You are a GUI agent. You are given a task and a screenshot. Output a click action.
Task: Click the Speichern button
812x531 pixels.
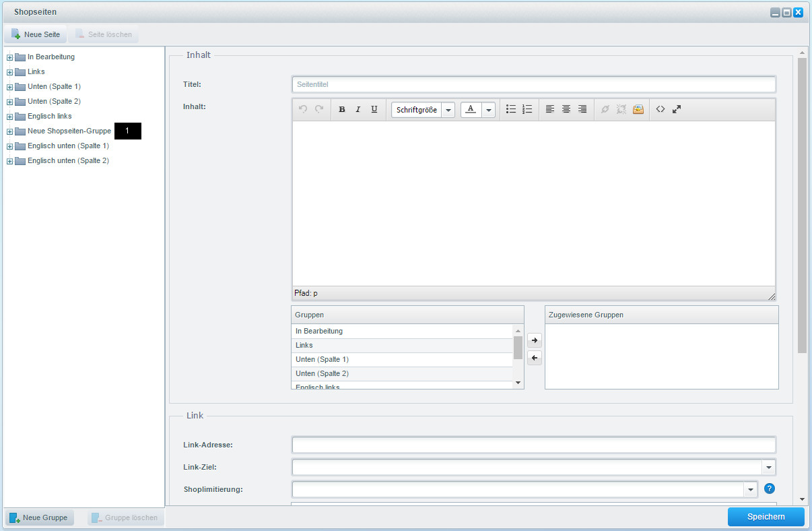pyautogui.click(x=766, y=517)
